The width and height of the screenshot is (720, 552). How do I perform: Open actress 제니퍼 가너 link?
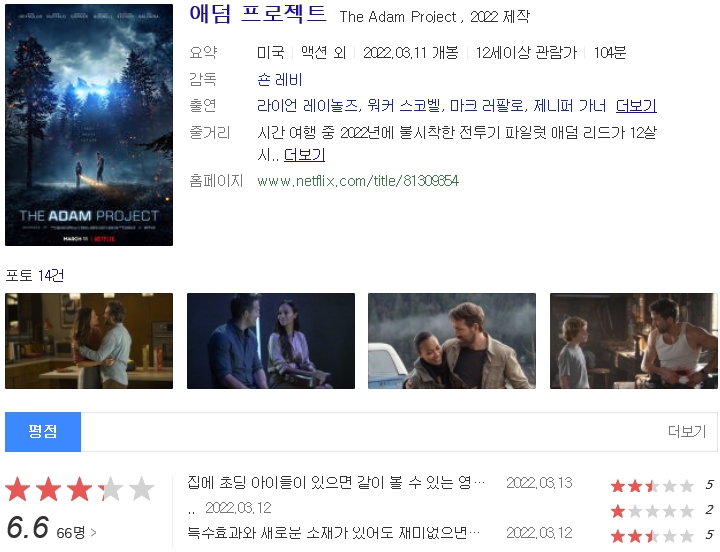(x=570, y=106)
